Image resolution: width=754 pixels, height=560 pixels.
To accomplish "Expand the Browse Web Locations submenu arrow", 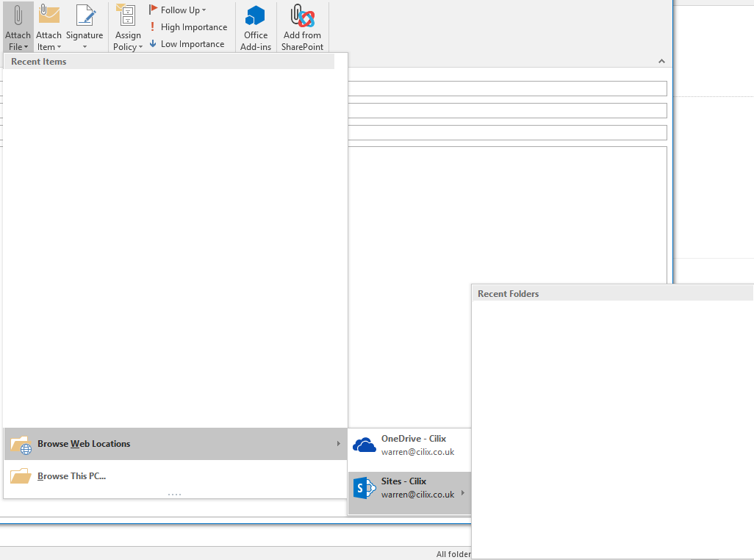I will 339,444.
